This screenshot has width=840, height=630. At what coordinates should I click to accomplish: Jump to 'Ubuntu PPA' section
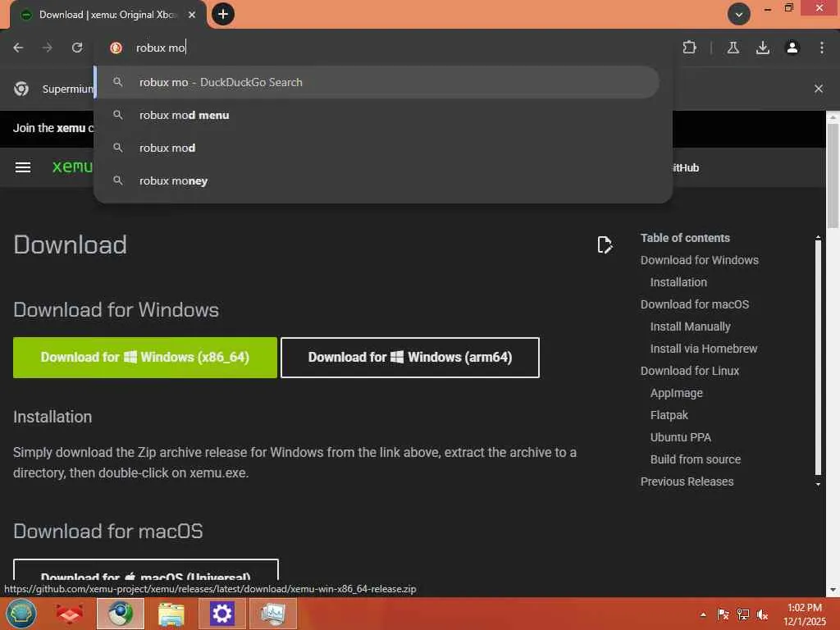pyautogui.click(x=680, y=437)
